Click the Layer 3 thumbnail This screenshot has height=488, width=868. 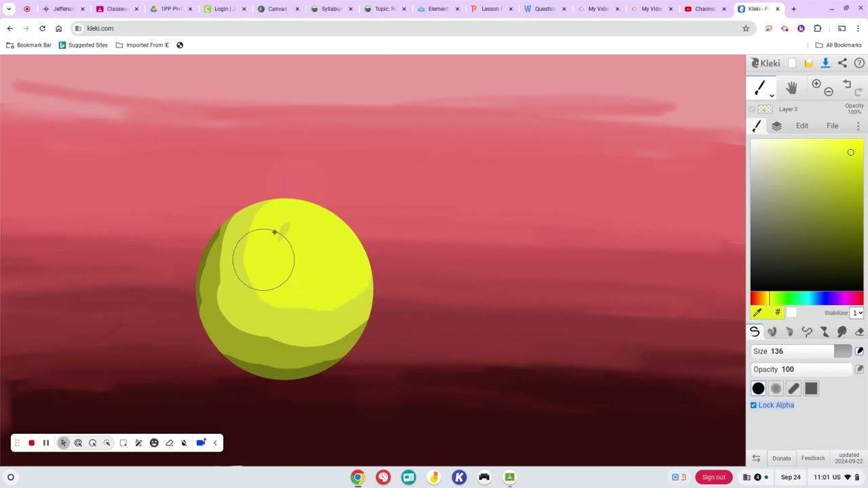766,109
